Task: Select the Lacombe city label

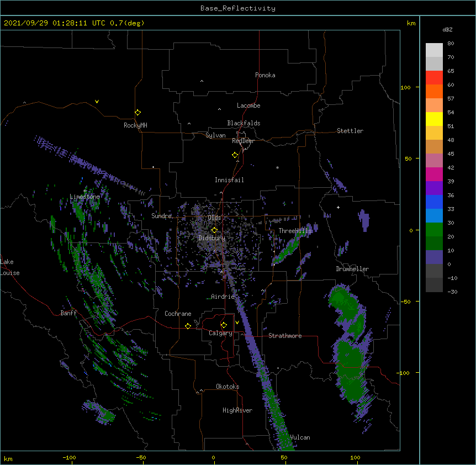Action: click(x=248, y=105)
